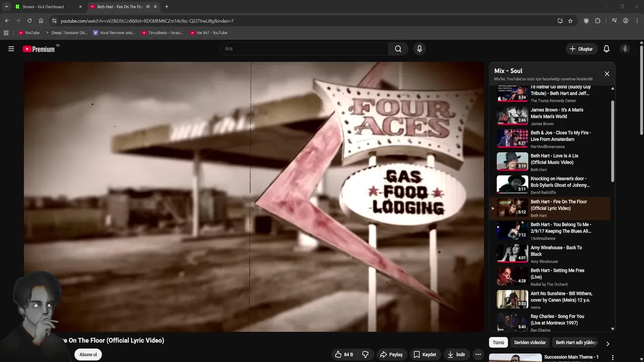Play I'd Rather Go Blind tribute item
The width and height of the screenshot is (644, 362).
click(x=550, y=94)
